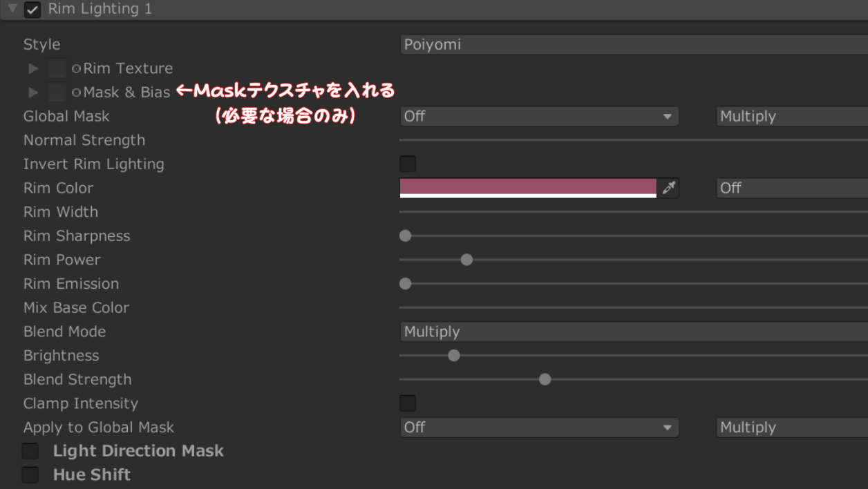Expand the Rim Texture disclosure triangle
The width and height of the screenshot is (868, 489).
(32, 68)
